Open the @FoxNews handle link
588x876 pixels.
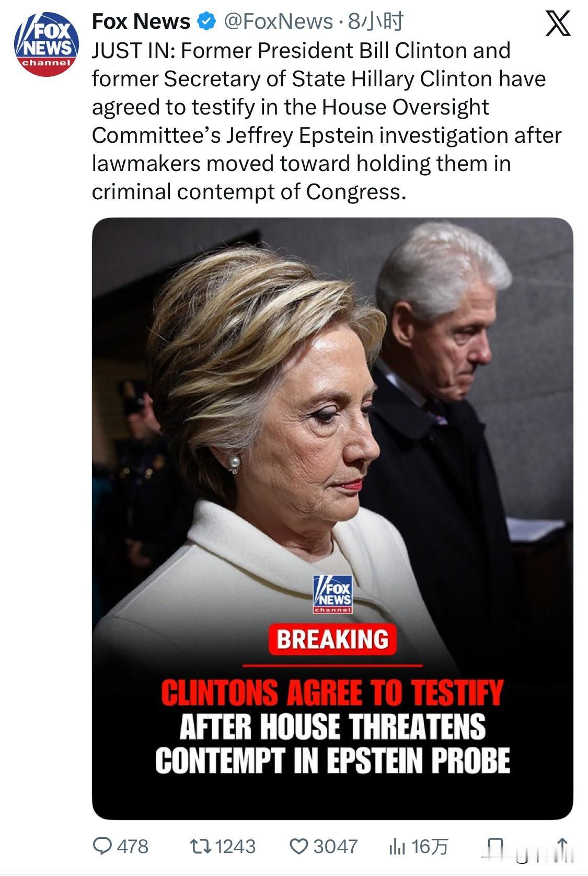tap(278, 21)
